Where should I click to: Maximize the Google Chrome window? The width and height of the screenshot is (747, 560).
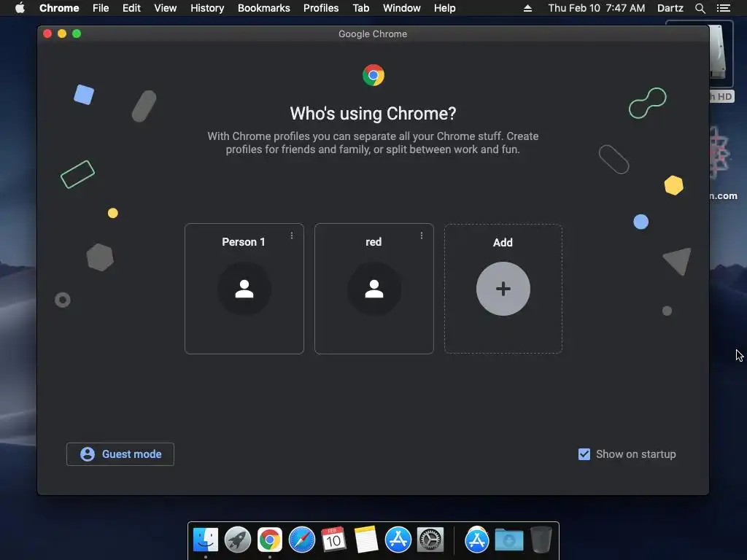(77, 34)
